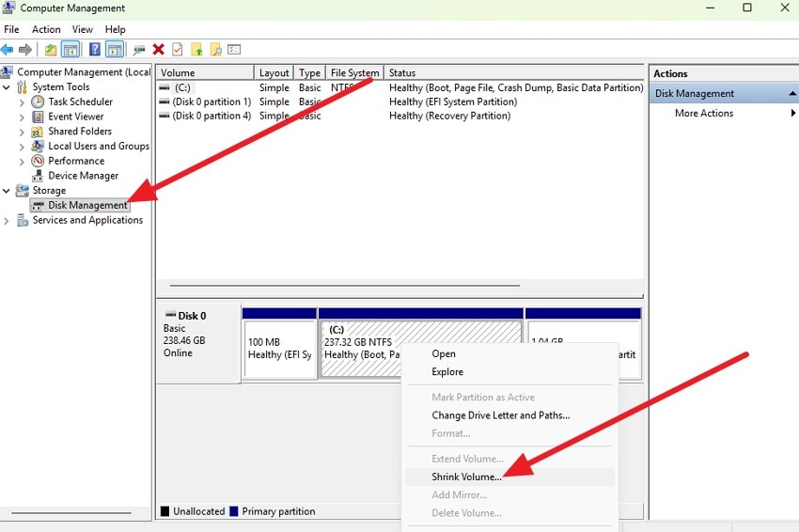The width and height of the screenshot is (799, 532).
Task: Click the Computer Management root icon
Action: pyautogui.click(x=7, y=72)
